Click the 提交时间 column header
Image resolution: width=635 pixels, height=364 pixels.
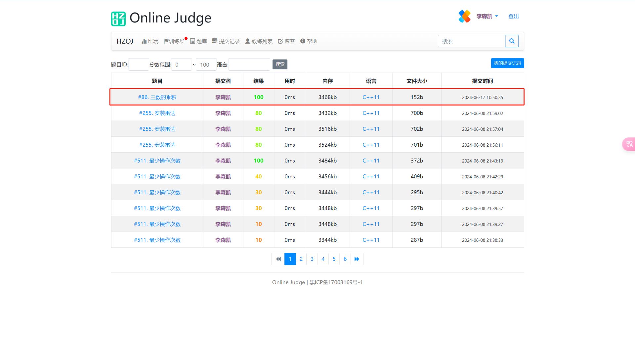483,81
